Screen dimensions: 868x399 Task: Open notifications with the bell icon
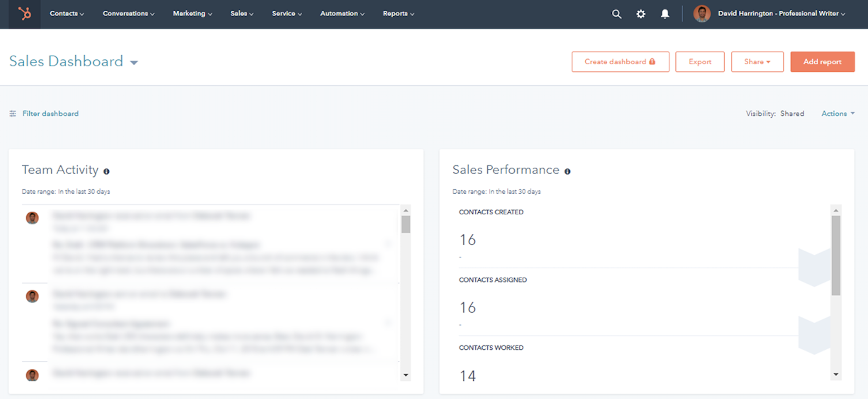665,14
